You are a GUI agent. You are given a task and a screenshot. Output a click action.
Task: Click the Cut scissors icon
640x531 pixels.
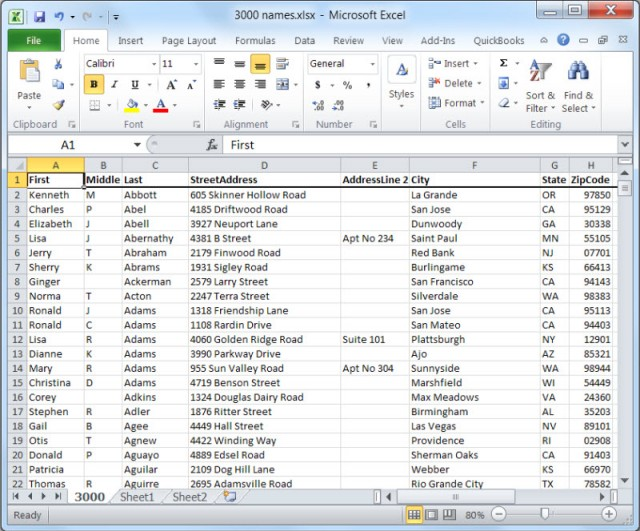click(x=58, y=64)
